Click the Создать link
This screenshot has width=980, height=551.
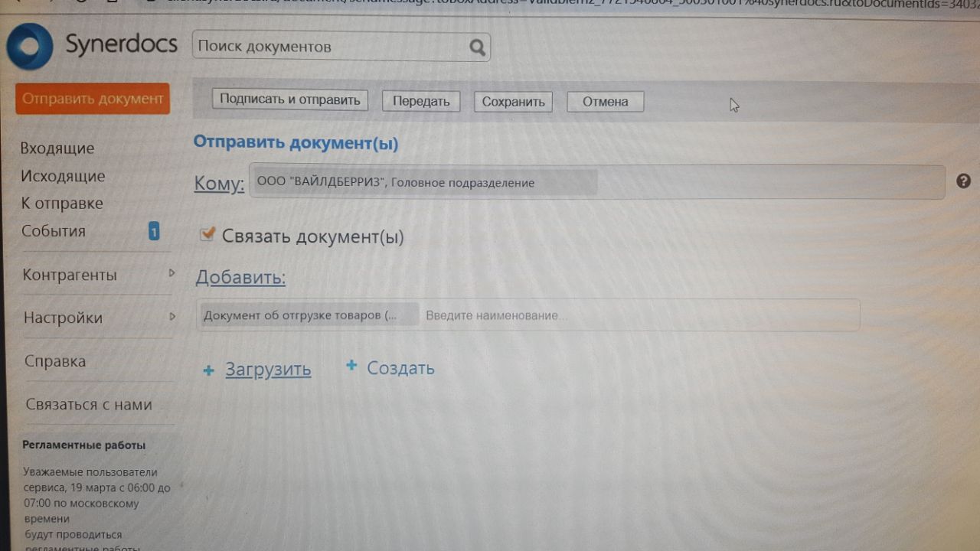(400, 368)
